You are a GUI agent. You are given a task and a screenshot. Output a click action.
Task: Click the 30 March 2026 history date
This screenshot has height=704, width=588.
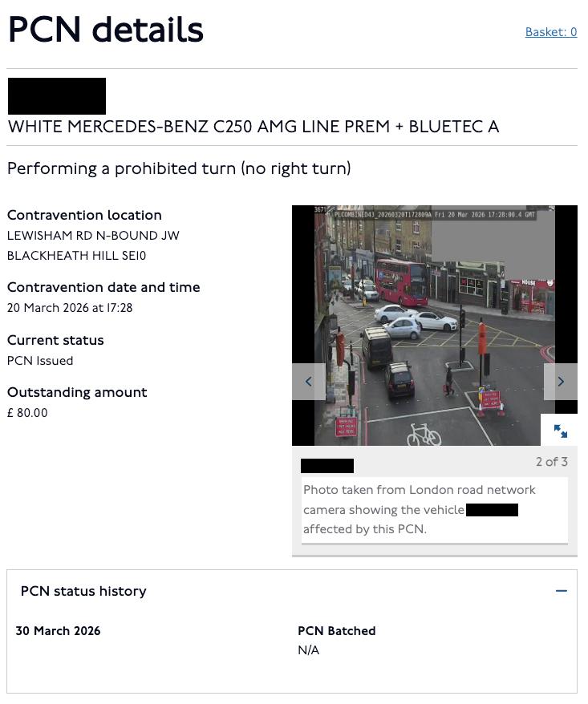(58, 631)
